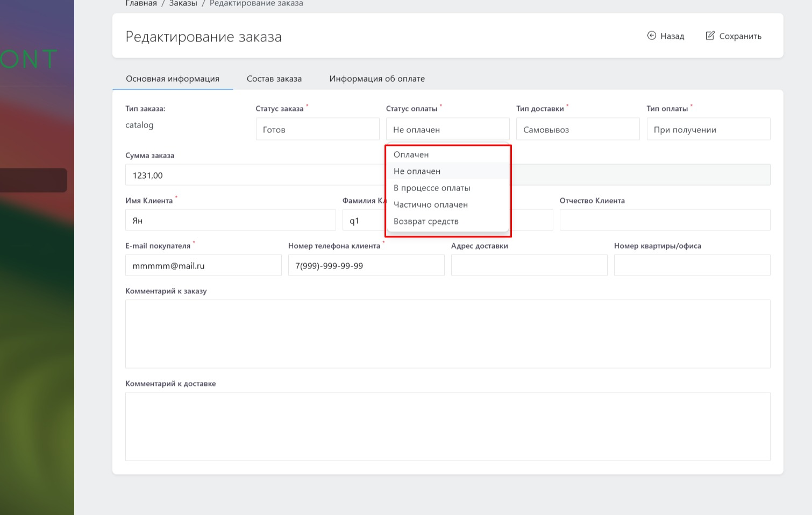Click the E-mail покупателя field
Image resolution: width=812 pixels, height=515 pixels.
click(203, 265)
